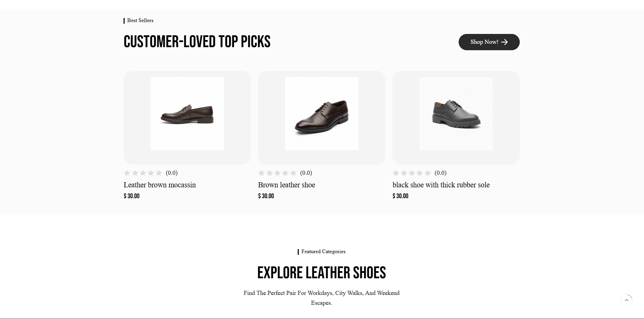Click first star of Brown leather shoe rating
Image resolution: width=644 pixels, height=319 pixels.
pos(261,173)
